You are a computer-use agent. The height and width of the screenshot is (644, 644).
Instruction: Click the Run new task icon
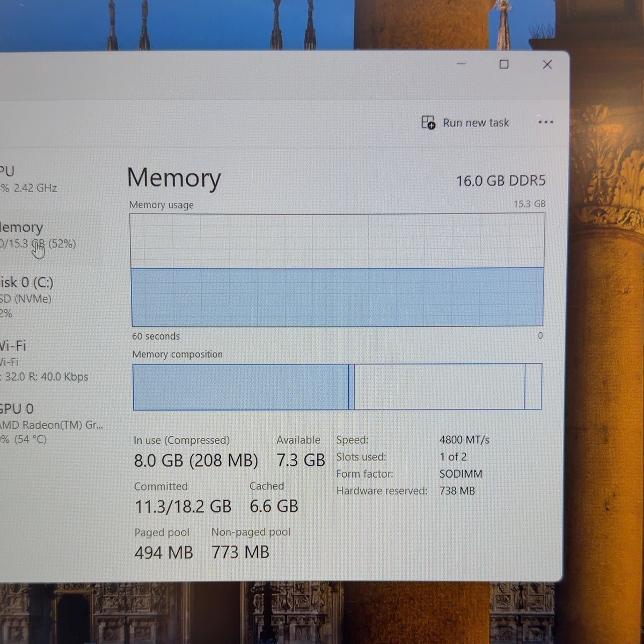[428, 123]
